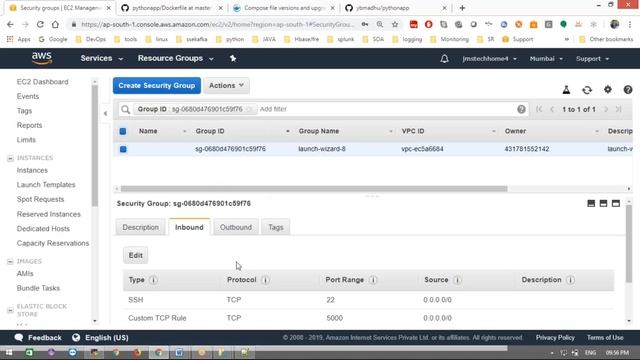Remove the Group ID filter chip
The width and height of the screenshot is (640, 360).
tap(249, 109)
